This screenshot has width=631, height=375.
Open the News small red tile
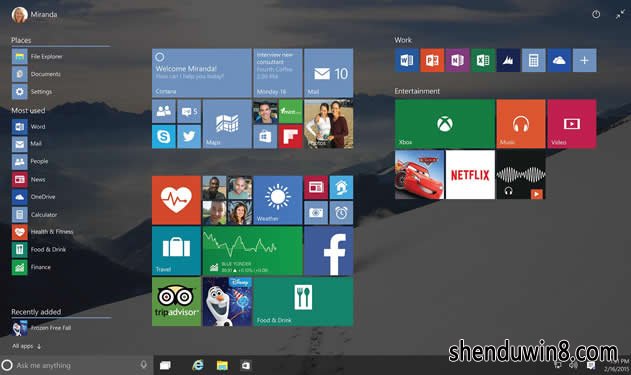click(x=316, y=188)
